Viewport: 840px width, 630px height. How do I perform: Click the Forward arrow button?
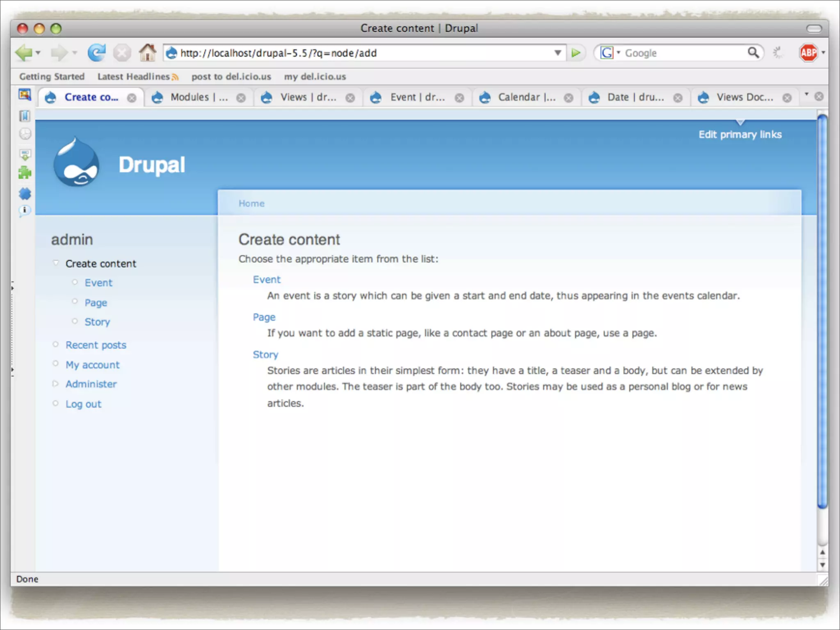[x=59, y=53]
